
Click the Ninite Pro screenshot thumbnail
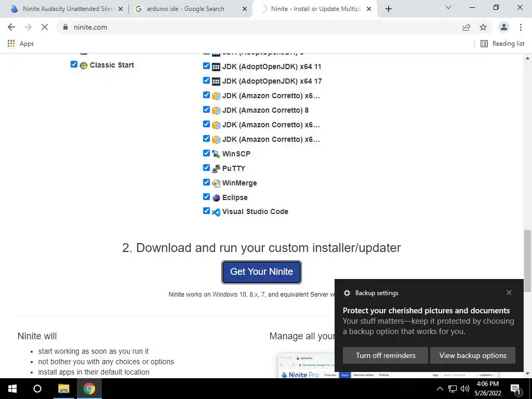306,365
